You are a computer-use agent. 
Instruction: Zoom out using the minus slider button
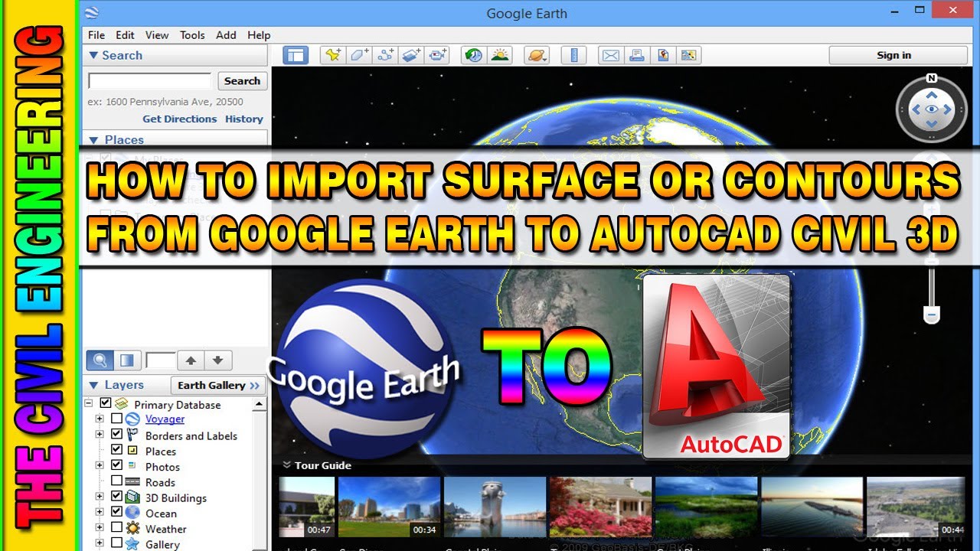coord(931,315)
